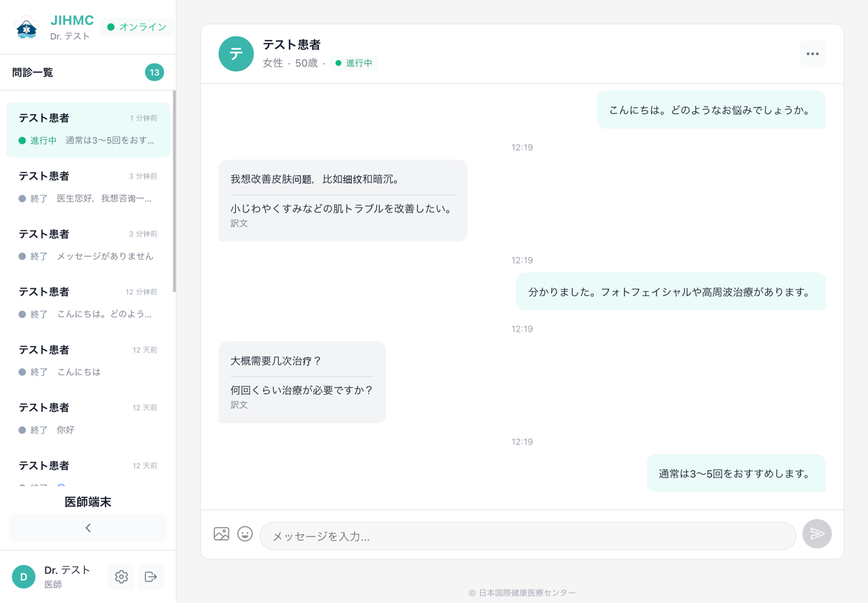The image size is (868, 603).
Task: Collapse the sidebar using the chevron
Action: [87, 528]
